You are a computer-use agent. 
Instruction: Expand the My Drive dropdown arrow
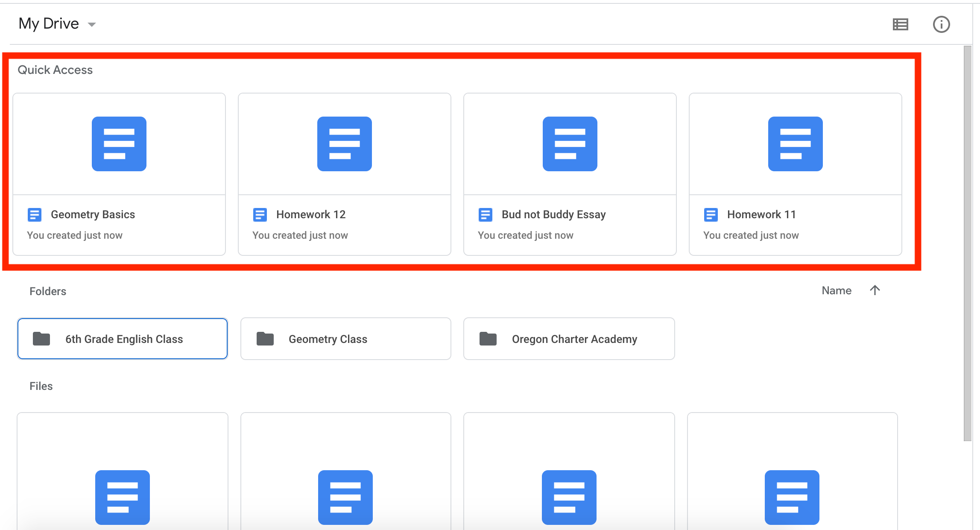pyautogui.click(x=91, y=24)
